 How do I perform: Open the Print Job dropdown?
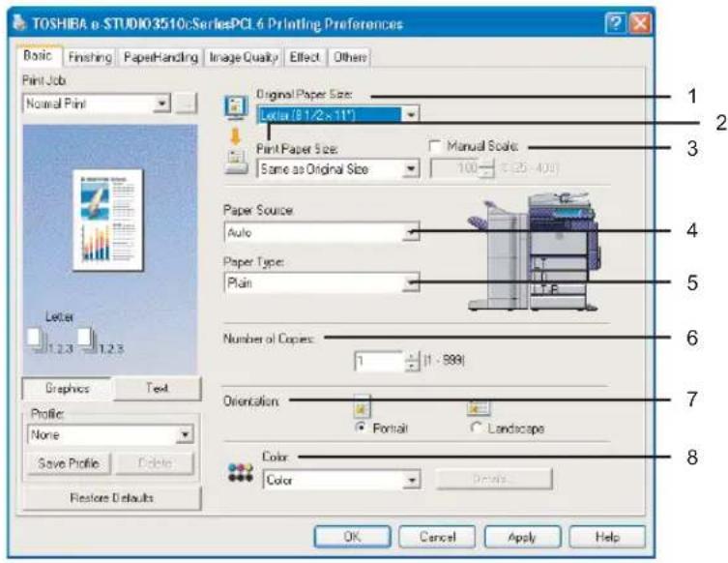point(162,104)
